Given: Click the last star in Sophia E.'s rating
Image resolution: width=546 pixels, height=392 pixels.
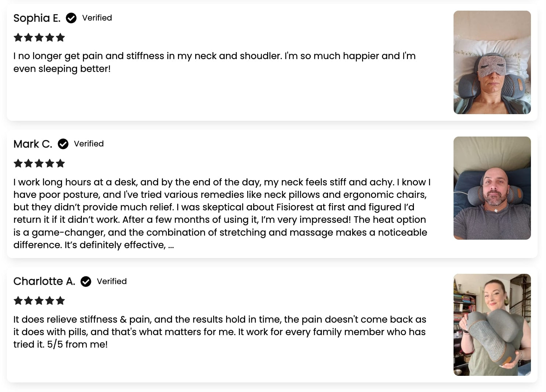Looking at the screenshot, I should (61, 37).
